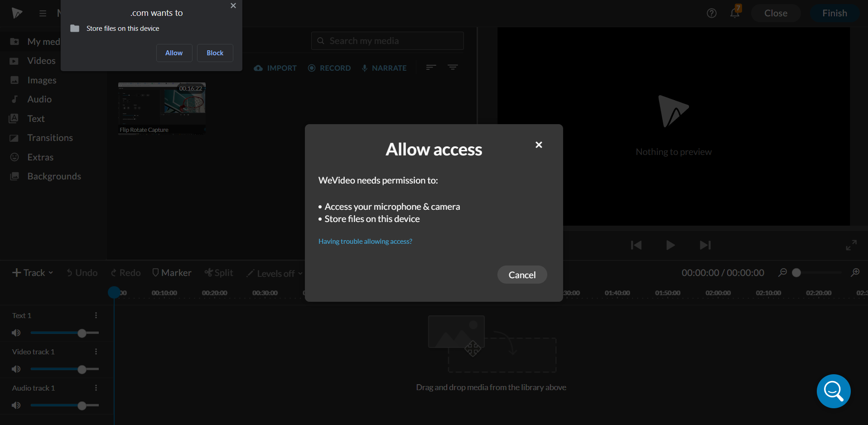868x425 pixels.
Task: Open the Transitions category
Action: click(x=42, y=138)
